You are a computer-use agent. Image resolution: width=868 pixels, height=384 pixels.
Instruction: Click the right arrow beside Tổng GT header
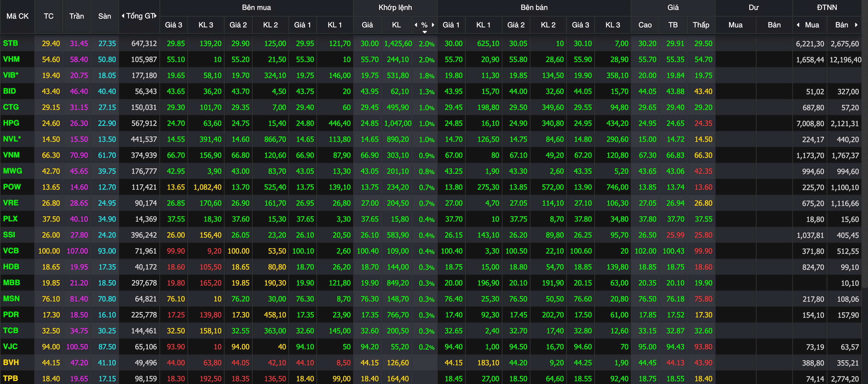coord(155,16)
